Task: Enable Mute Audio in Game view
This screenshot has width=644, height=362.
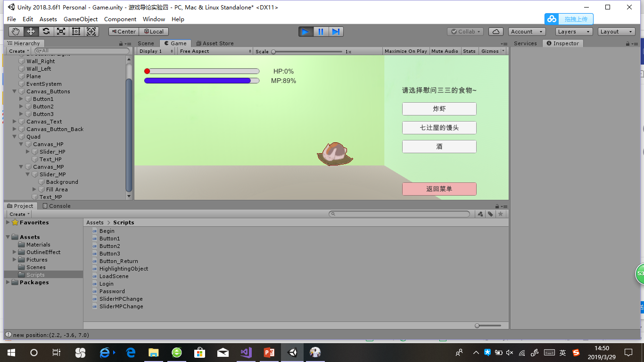Action: pos(445,51)
